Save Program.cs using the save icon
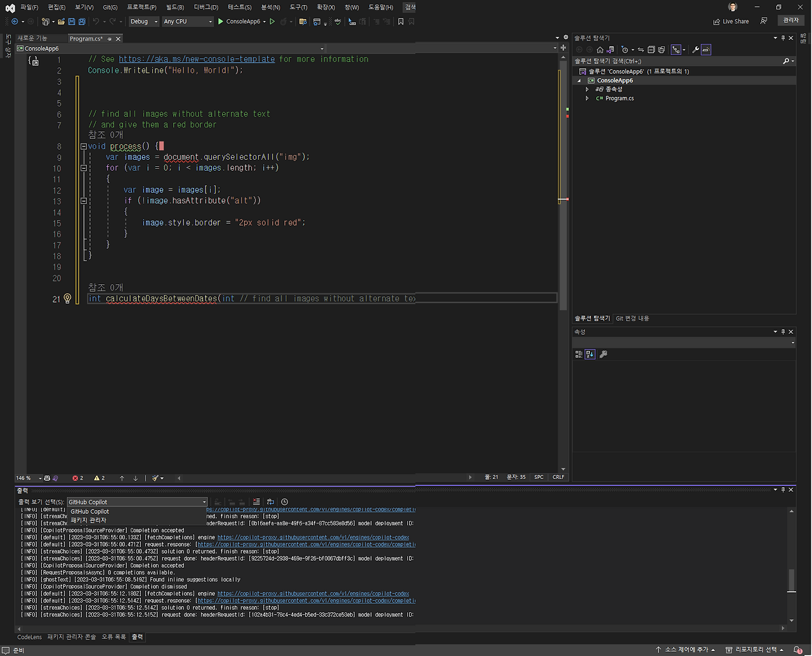 [x=72, y=21]
